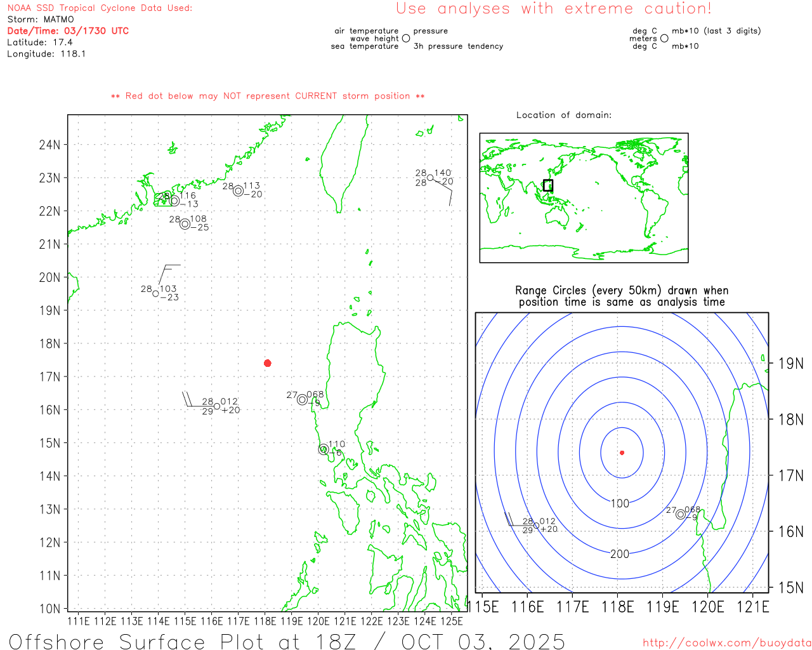The width and height of the screenshot is (812, 650).
Task: Click the black domain box on world map
Action: 548,185
